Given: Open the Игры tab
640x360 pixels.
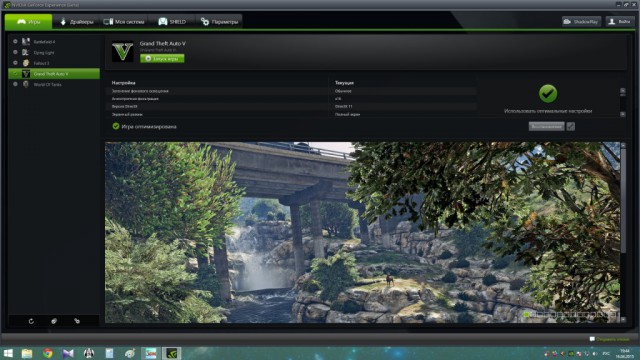Looking at the screenshot, I should click(29, 22).
